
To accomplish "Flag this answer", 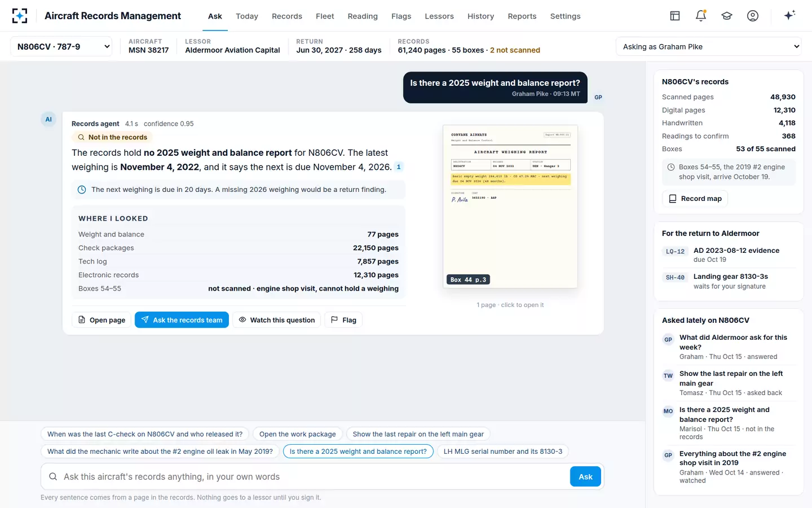I will tap(343, 320).
